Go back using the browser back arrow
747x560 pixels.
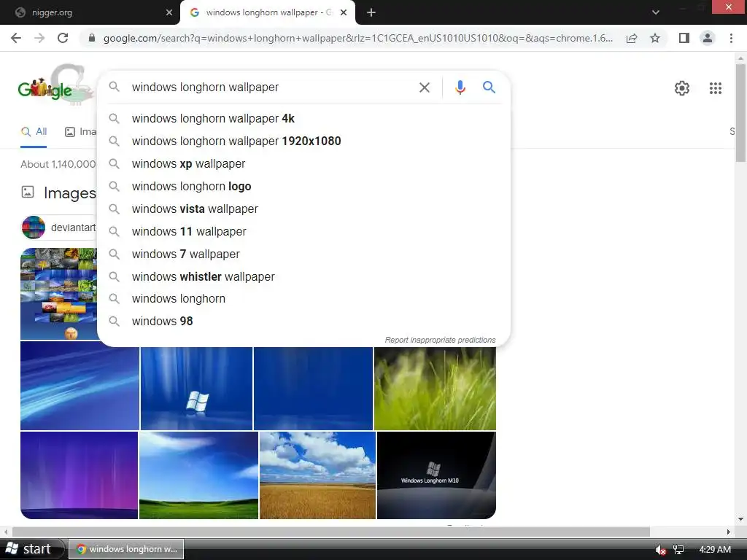coord(16,38)
